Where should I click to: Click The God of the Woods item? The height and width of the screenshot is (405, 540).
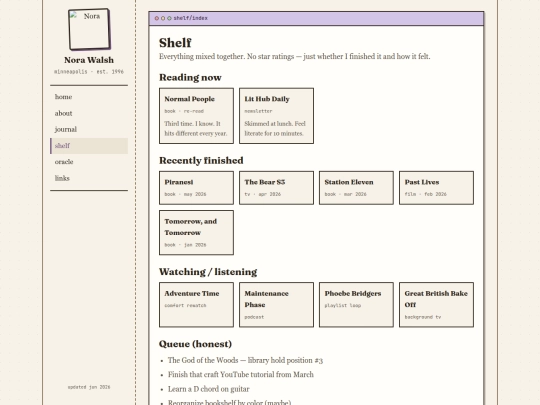(x=245, y=360)
